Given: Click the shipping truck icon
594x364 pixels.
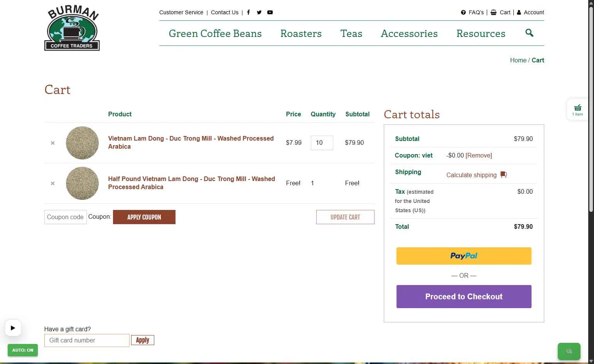Looking at the screenshot, I should 503,174.
